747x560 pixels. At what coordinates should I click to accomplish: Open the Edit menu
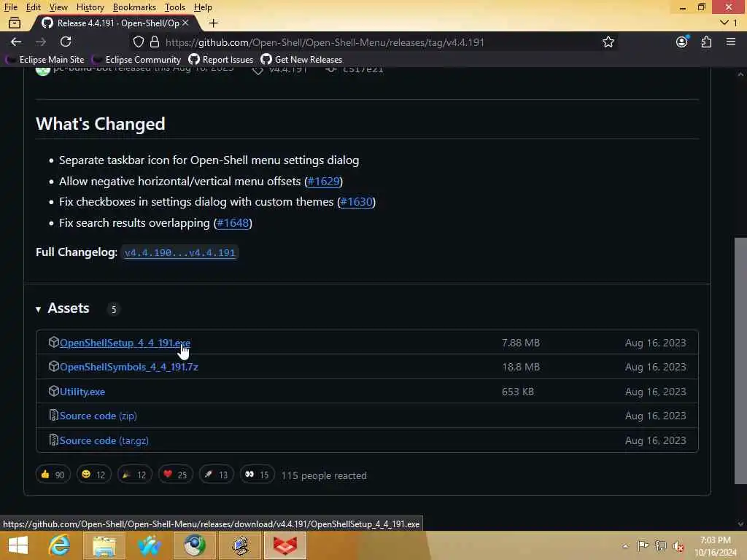(33, 7)
